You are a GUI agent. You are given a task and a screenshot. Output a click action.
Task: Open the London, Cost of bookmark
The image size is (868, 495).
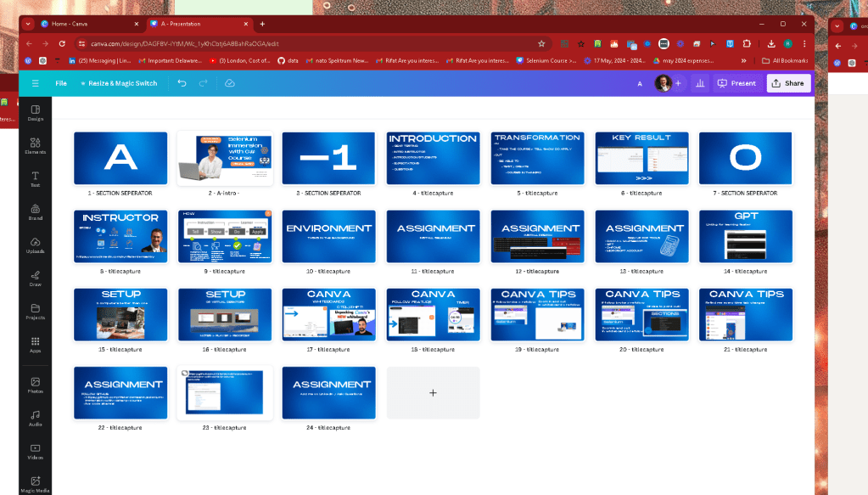click(x=239, y=61)
